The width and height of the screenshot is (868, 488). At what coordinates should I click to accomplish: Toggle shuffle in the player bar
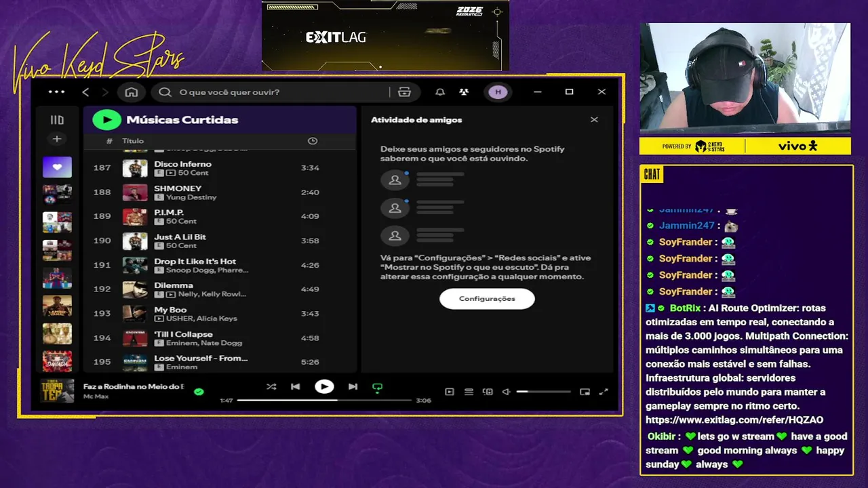pos(271,386)
